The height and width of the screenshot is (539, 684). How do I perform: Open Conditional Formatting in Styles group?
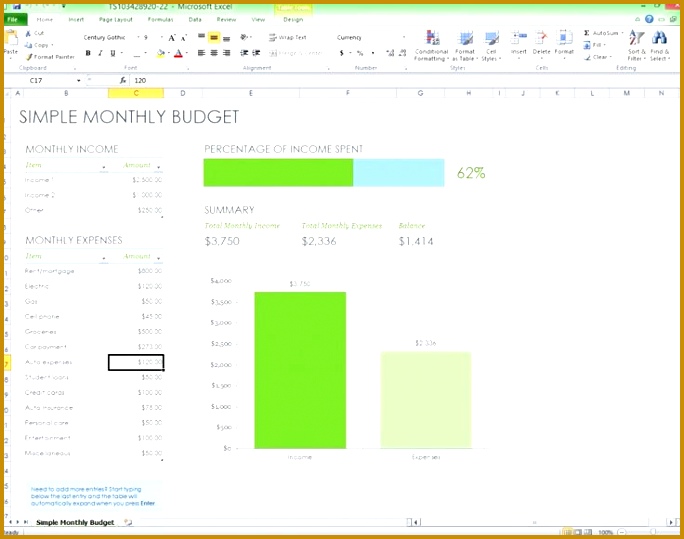tap(431, 45)
